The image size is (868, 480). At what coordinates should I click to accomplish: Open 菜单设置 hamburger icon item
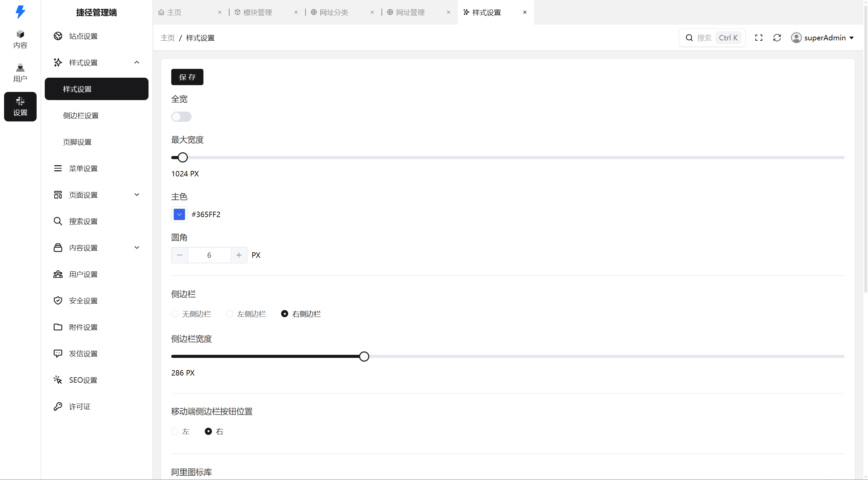[97, 168]
